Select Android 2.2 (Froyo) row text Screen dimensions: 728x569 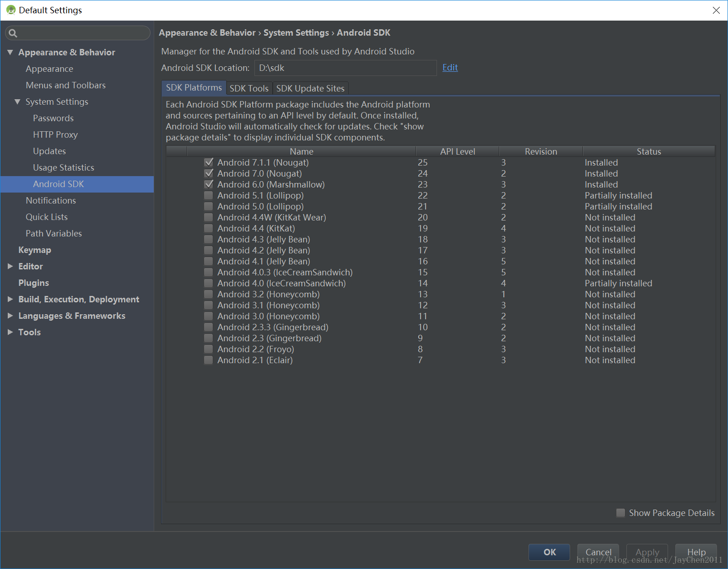[x=256, y=349]
